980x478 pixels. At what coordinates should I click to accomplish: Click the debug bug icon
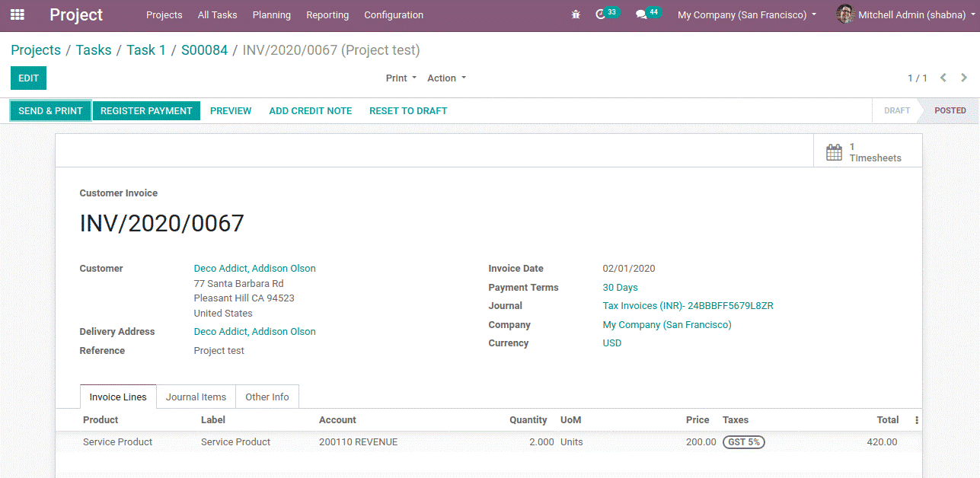coord(576,14)
